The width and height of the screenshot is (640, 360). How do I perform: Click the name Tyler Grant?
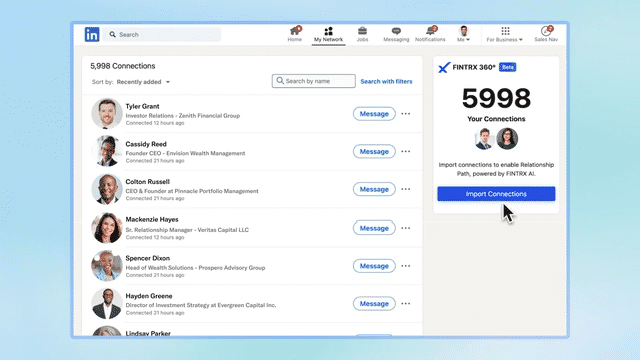click(142, 106)
